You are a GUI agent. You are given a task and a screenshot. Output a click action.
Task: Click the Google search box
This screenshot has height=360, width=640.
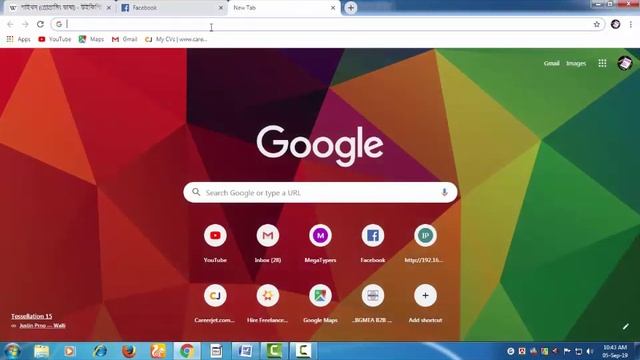pos(320,192)
